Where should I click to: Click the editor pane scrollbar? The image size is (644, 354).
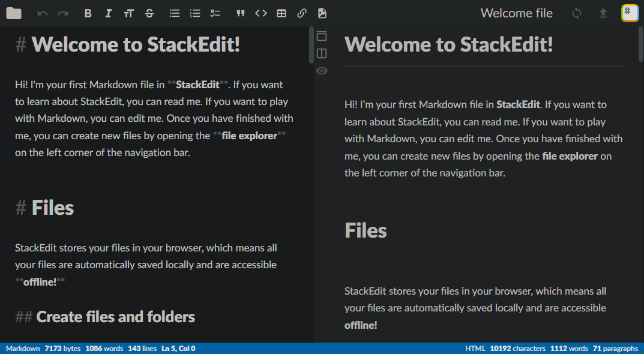pyautogui.click(x=311, y=45)
